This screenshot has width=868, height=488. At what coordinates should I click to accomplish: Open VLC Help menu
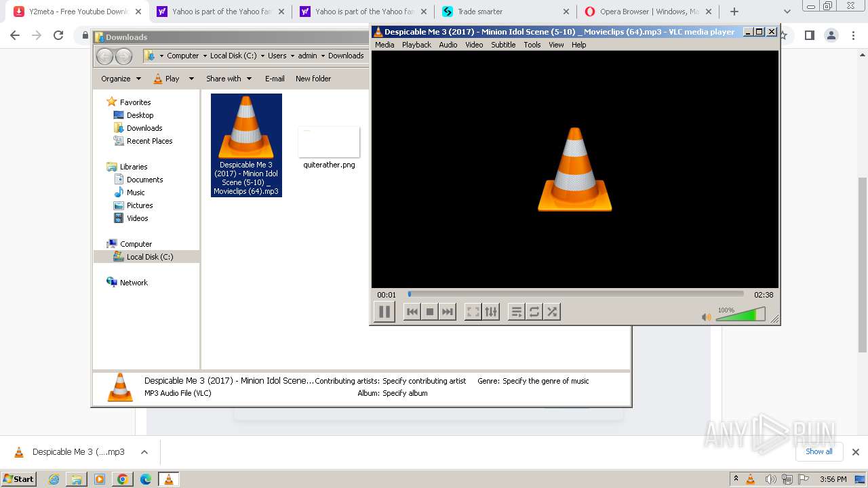[x=578, y=45]
